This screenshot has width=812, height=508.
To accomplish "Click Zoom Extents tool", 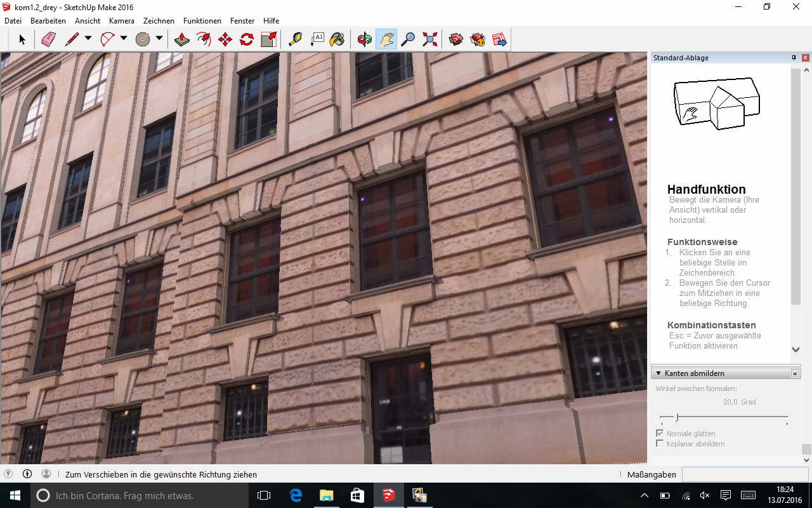I will click(x=429, y=39).
